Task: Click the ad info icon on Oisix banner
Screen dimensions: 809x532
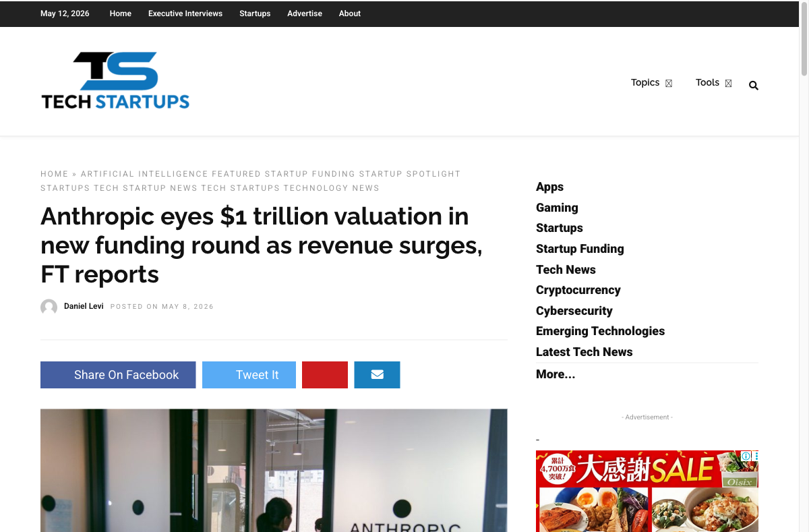Action: [x=746, y=456]
